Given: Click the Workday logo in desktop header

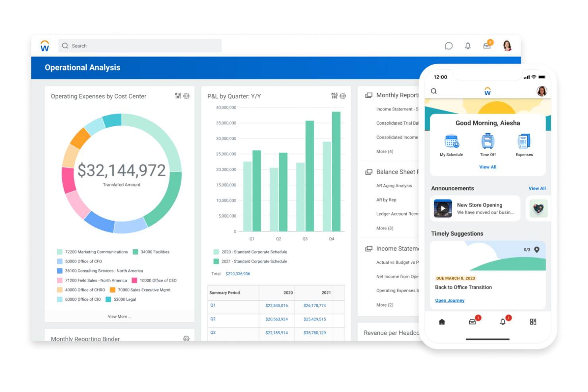Looking at the screenshot, I should [45, 46].
